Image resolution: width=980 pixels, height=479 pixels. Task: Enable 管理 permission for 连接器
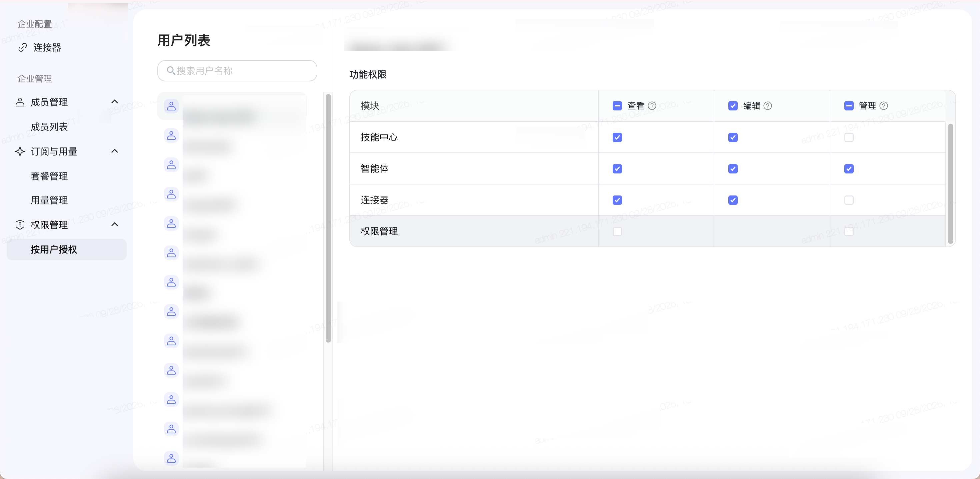[849, 200]
